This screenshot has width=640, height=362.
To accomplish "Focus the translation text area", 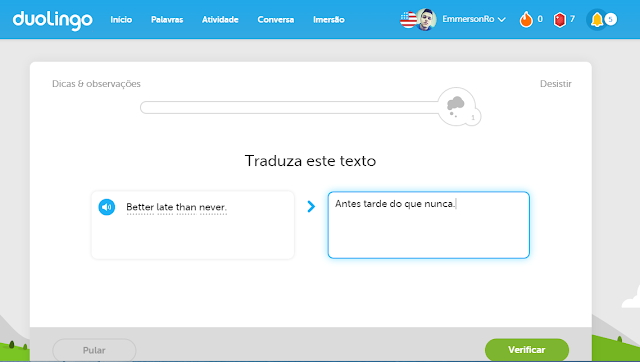I will click(429, 225).
